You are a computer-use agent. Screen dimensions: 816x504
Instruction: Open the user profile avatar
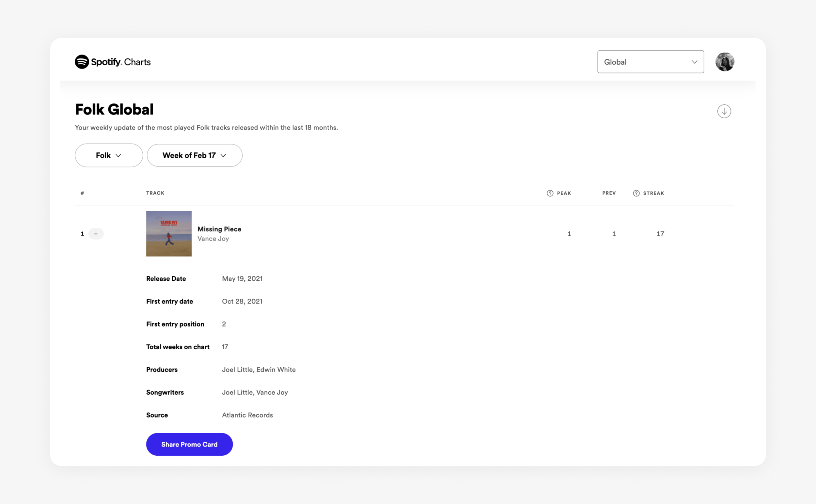pyautogui.click(x=725, y=62)
